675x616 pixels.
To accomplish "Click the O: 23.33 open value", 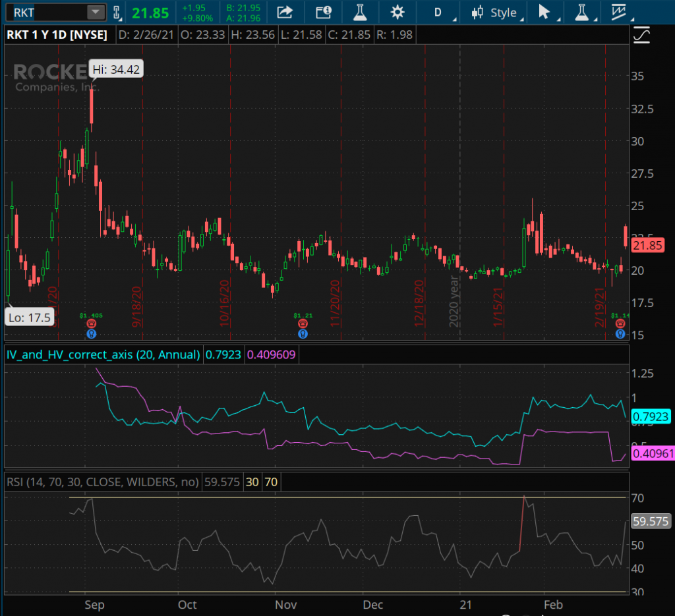I will coord(203,35).
